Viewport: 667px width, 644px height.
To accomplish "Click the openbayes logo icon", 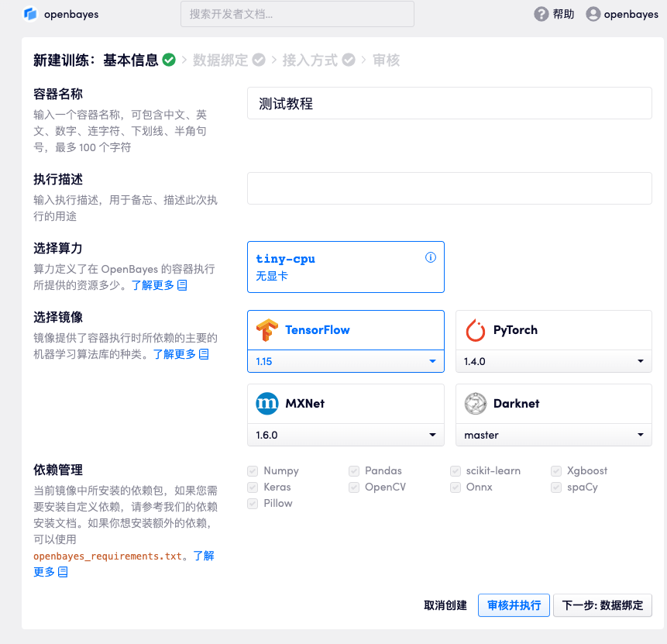I will point(31,14).
